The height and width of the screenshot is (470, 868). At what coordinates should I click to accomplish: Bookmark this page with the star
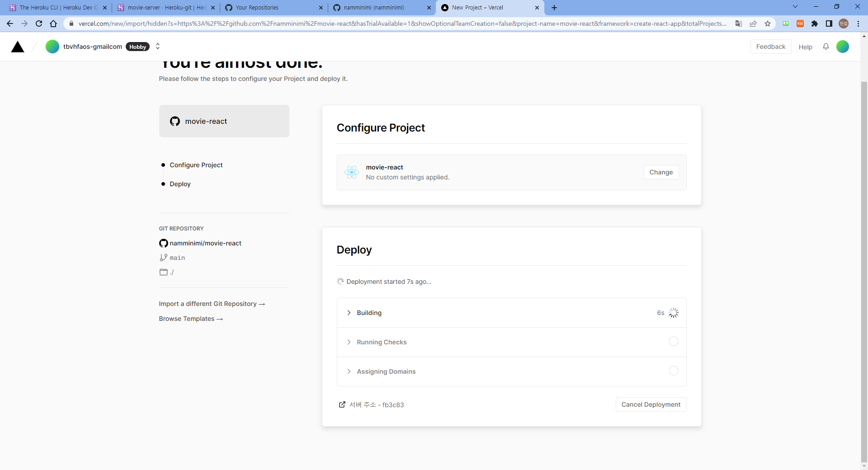pyautogui.click(x=768, y=23)
